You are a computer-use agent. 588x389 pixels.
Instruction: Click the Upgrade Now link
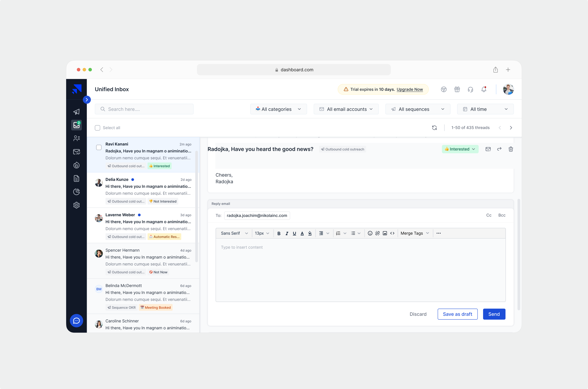click(410, 89)
